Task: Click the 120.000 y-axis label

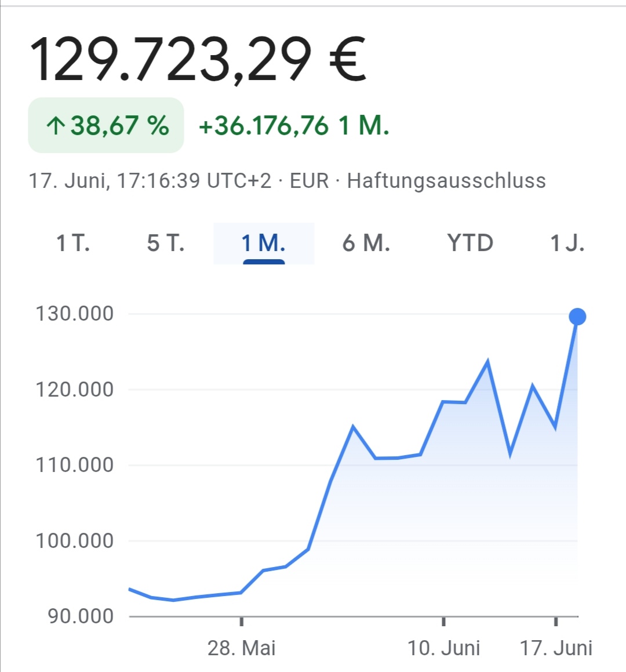Action: [75, 390]
